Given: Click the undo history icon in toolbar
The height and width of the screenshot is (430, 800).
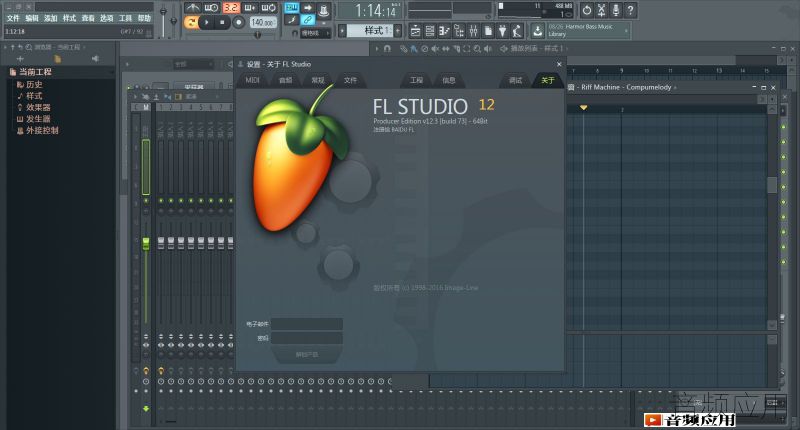Looking at the screenshot, I should pos(587,10).
